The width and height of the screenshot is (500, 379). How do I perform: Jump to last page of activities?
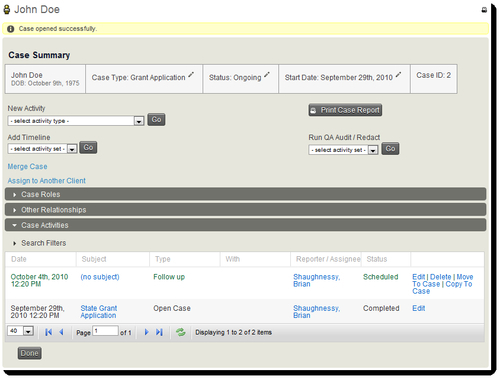tap(159, 332)
